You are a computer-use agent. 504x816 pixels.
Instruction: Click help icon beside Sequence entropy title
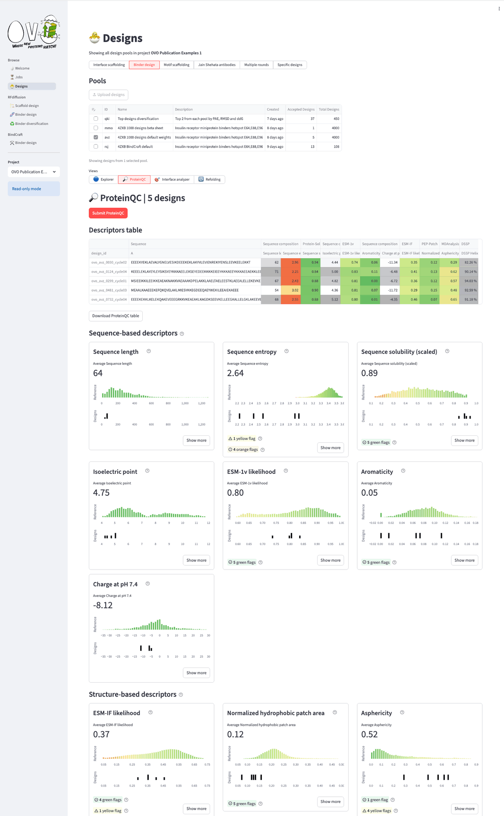pos(287,351)
